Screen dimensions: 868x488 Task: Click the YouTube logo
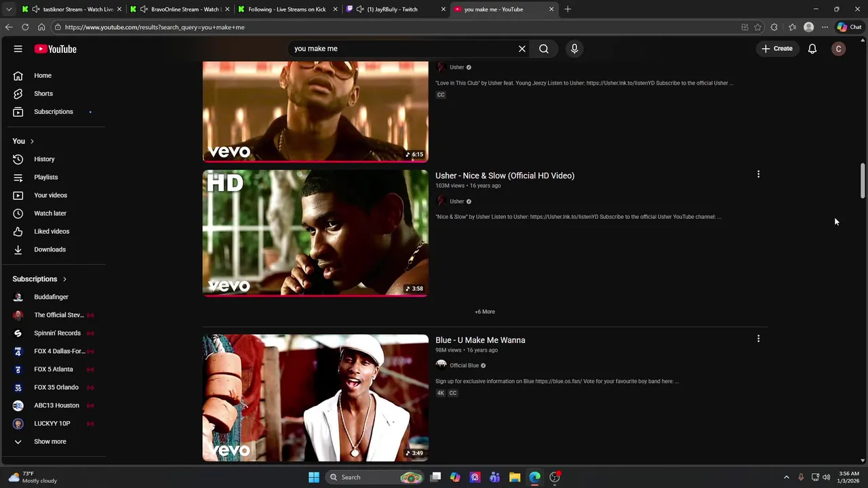point(55,49)
